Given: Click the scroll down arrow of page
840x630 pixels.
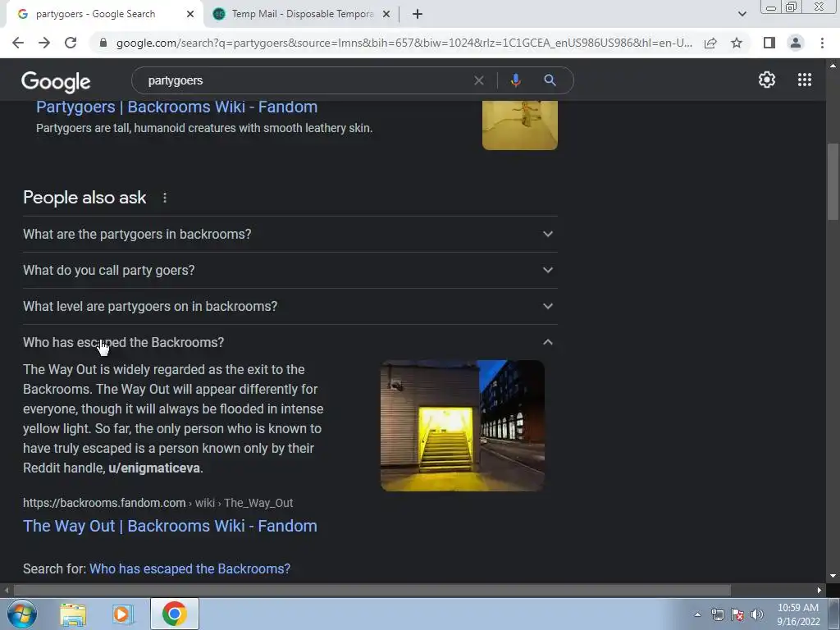Looking at the screenshot, I should [x=833, y=576].
